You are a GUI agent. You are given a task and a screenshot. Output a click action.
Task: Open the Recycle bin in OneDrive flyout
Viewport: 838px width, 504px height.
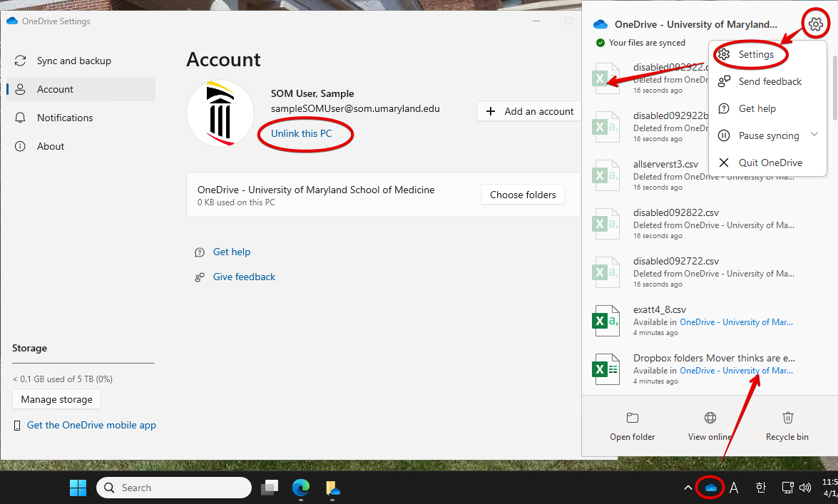787,426
